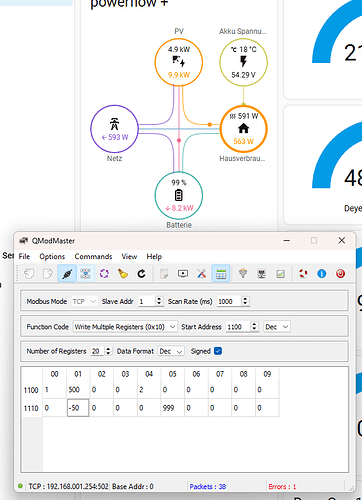The image size is (362, 500).
Task: Click the Slave Addr value field
Action: pos(147,301)
